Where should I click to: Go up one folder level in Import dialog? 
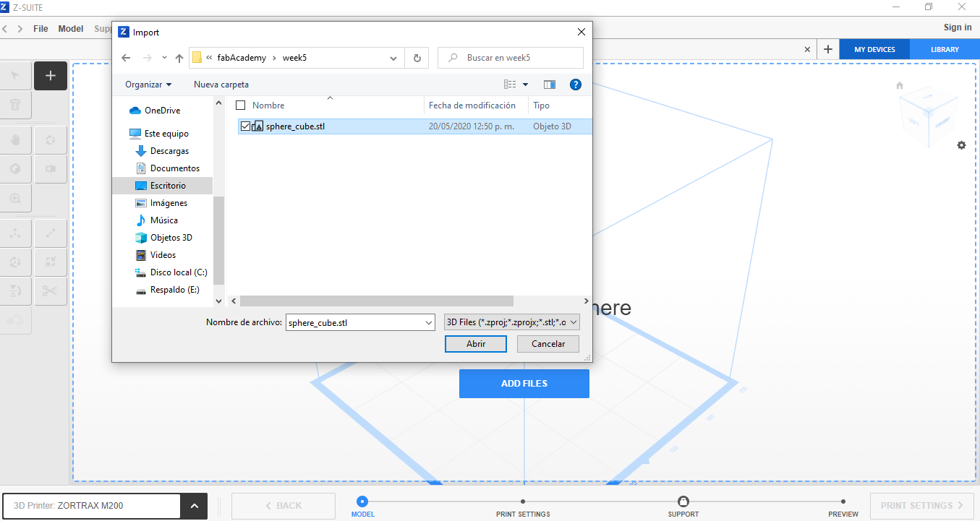pos(179,58)
